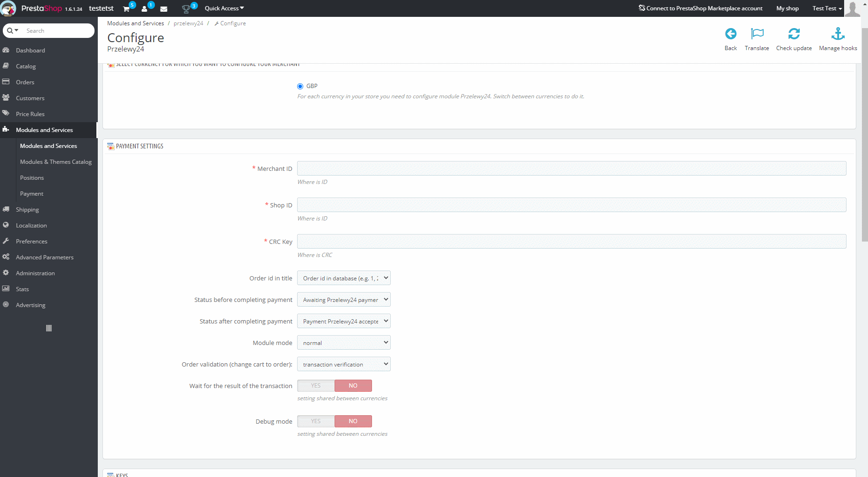Open the cart notifications icon

[x=125, y=8]
